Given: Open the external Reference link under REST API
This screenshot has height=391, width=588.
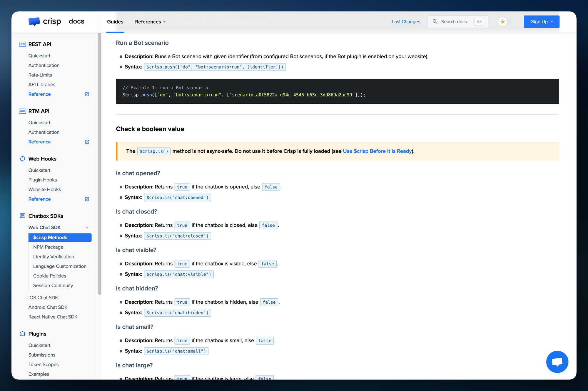Looking at the screenshot, I should point(87,94).
